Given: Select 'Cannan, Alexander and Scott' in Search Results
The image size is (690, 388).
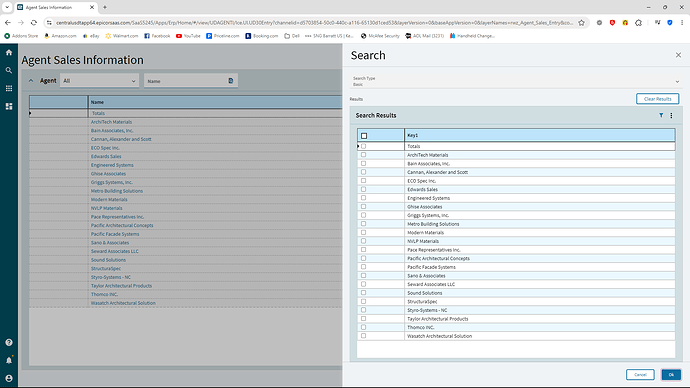Looking at the screenshot, I should click(437, 172).
